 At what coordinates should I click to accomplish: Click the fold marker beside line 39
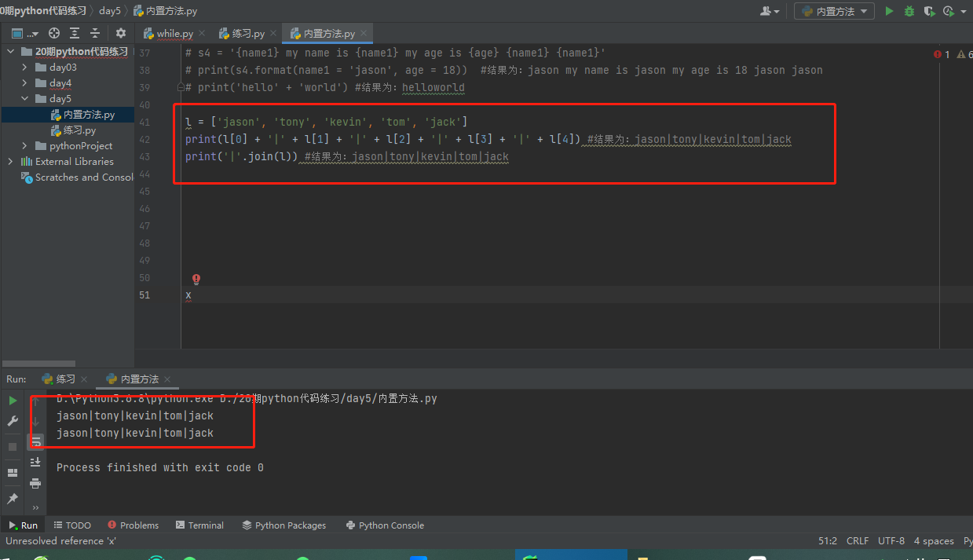181,87
